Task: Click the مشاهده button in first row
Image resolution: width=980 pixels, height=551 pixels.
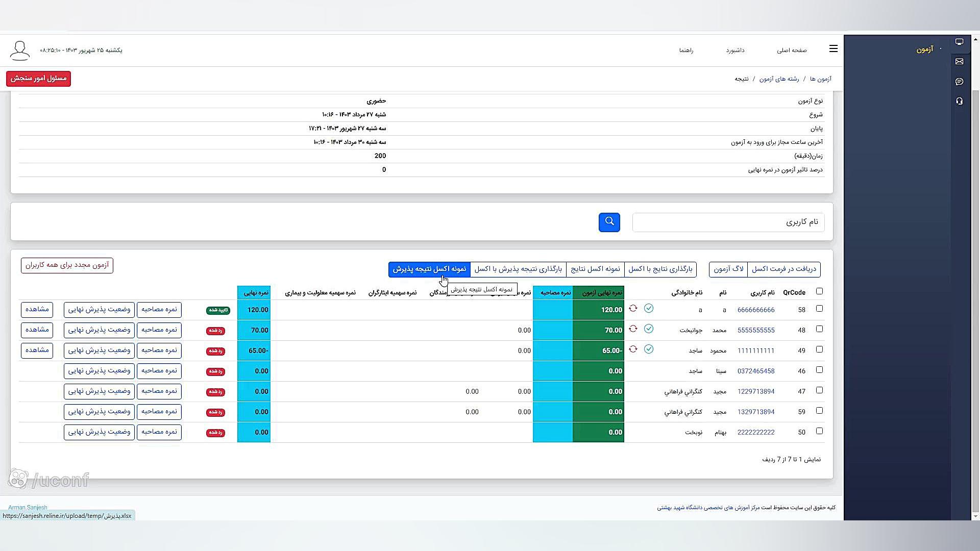Action: [x=37, y=310]
